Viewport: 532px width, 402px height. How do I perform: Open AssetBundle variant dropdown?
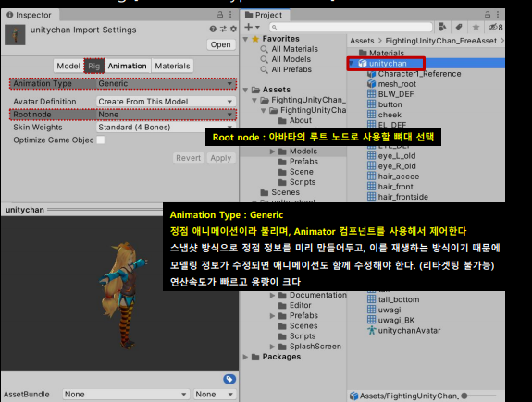tap(215, 395)
